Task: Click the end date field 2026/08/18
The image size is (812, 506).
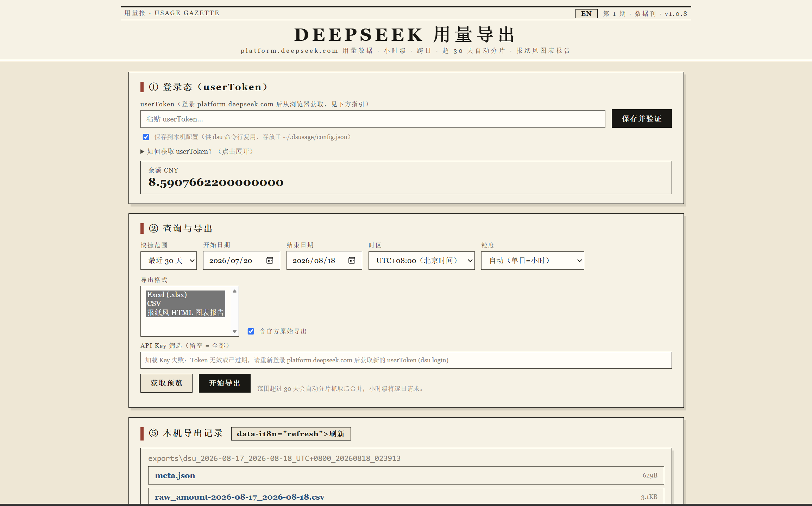Action: [x=324, y=261]
